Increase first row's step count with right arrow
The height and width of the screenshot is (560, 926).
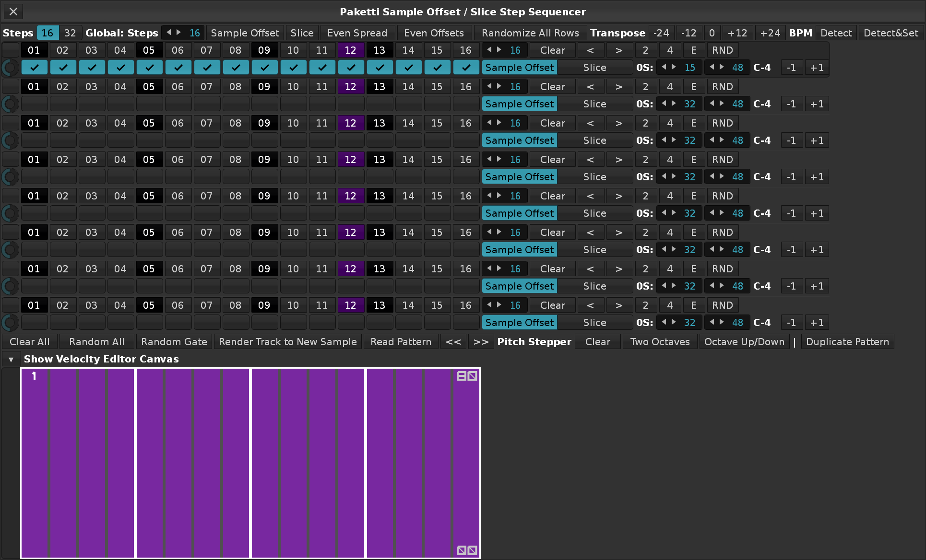tap(499, 50)
